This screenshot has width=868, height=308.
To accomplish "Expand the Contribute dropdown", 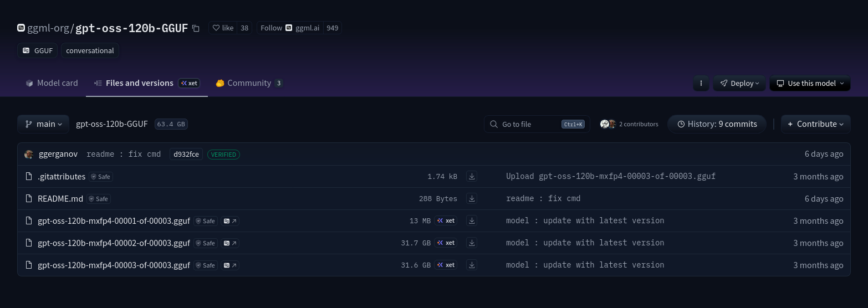I will tap(815, 124).
